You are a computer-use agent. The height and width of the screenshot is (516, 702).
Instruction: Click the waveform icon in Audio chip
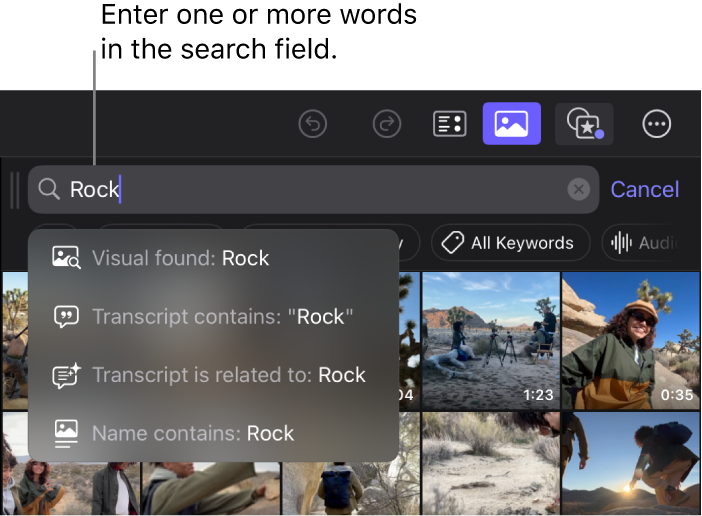(621, 243)
